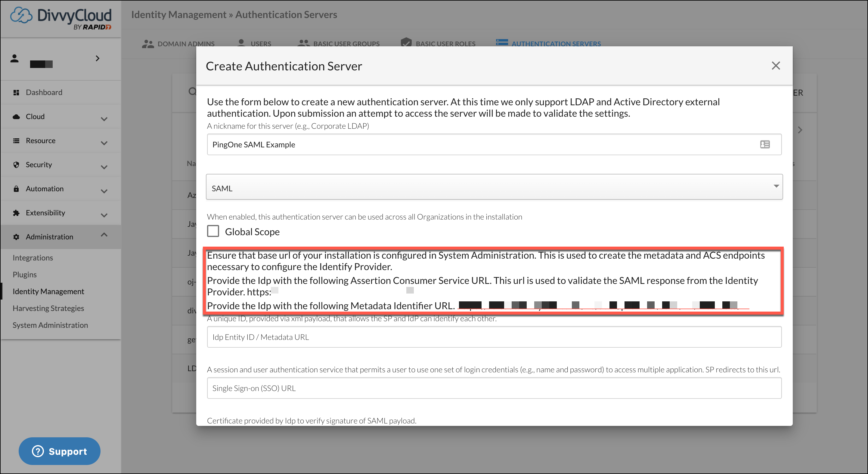
Task: Click the user profile icon in sidebar
Action: 14,58
